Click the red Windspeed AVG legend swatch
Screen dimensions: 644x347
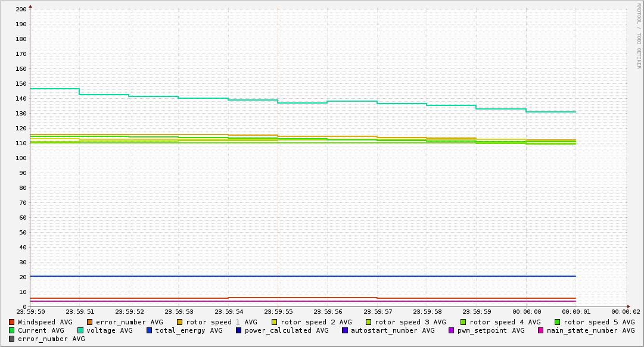(x=11, y=322)
